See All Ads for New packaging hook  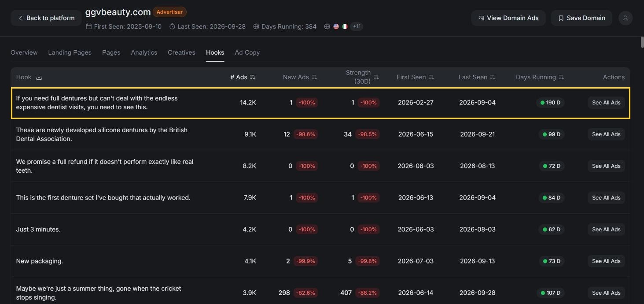pyautogui.click(x=606, y=261)
